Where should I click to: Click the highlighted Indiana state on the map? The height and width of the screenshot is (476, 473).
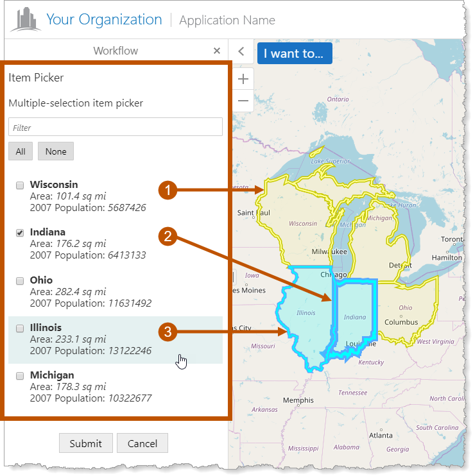(355, 311)
